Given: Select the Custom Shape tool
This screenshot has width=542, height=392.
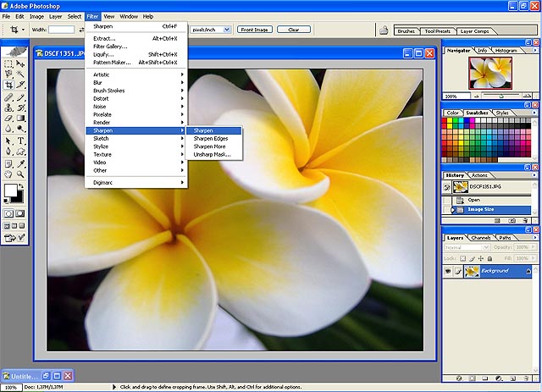Looking at the screenshot, I should click(20, 152).
